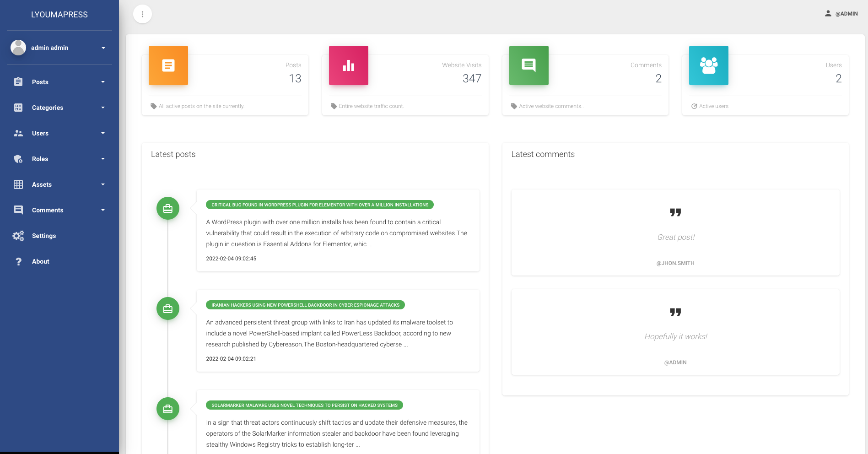Open the Assets sidebar menu item

pos(59,184)
